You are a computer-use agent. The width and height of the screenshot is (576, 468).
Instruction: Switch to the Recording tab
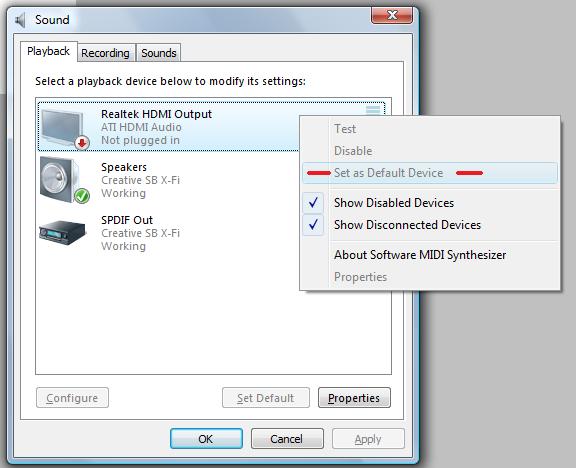pos(105,53)
